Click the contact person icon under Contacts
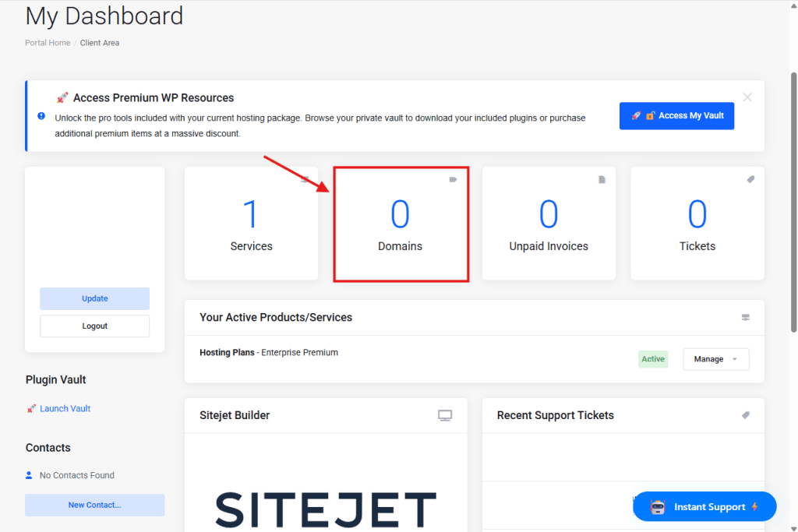798x532 pixels. coord(30,475)
